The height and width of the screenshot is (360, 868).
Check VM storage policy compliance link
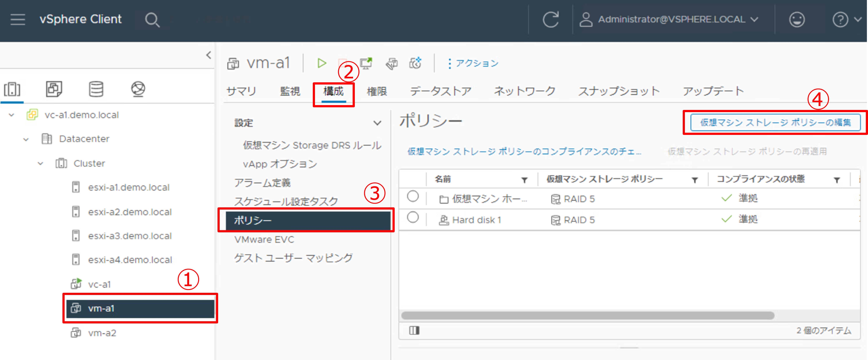point(524,152)
